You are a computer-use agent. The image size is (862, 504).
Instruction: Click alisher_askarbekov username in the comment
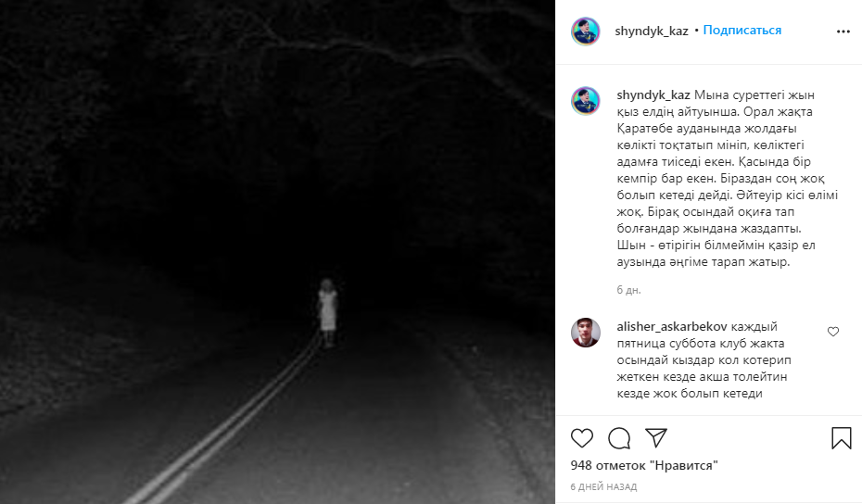tap(672, 326)
